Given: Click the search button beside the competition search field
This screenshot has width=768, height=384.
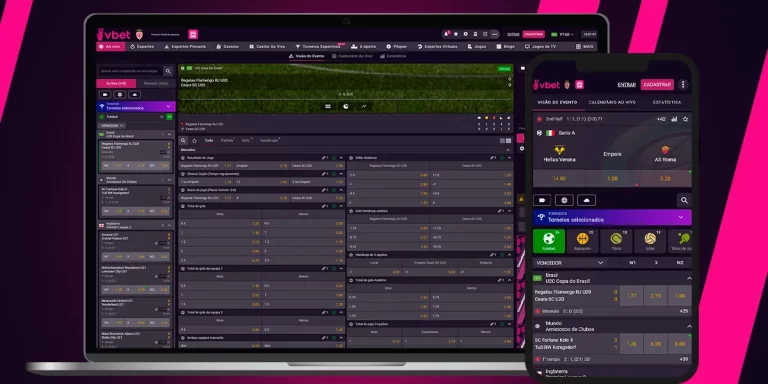Looking at the screenshot, I should coord(168,71).
